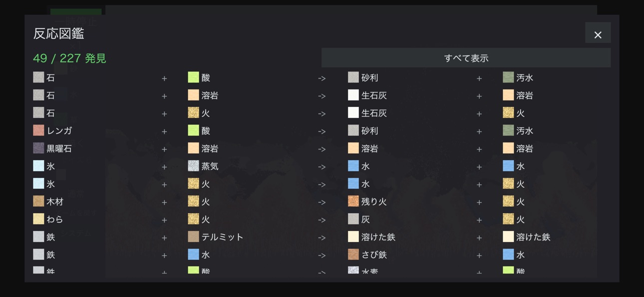The width and height of the screenshot is (644, 297).
Task: Click 水 reactant swatch in 鉄 + 水 row
Action: (x=193, y=254)
